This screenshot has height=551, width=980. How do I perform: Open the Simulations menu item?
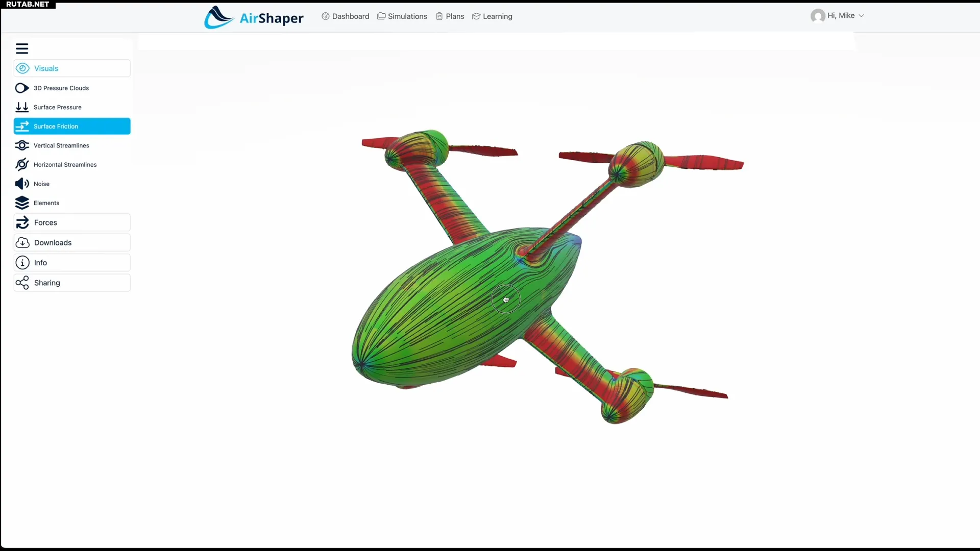[402, 16]
